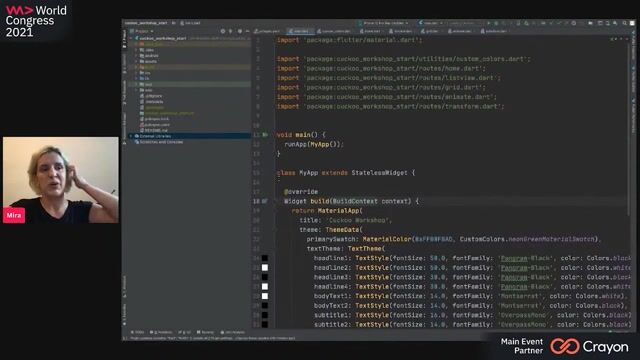
Task: Select Scratches and Consoles in the project tree
Action: [x=159, y=142]
